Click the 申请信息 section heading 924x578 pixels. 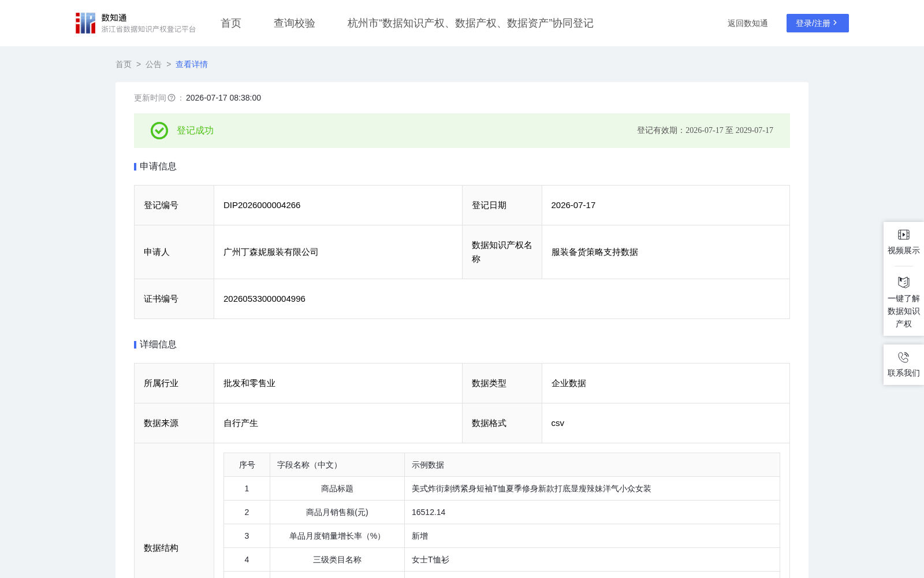coord(158,166)
